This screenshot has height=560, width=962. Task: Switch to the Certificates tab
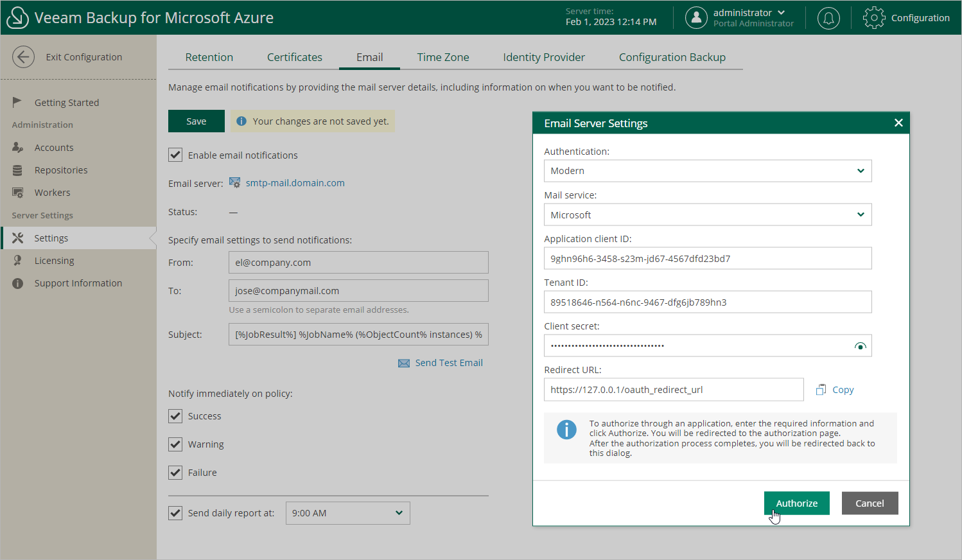click(295, 57)
